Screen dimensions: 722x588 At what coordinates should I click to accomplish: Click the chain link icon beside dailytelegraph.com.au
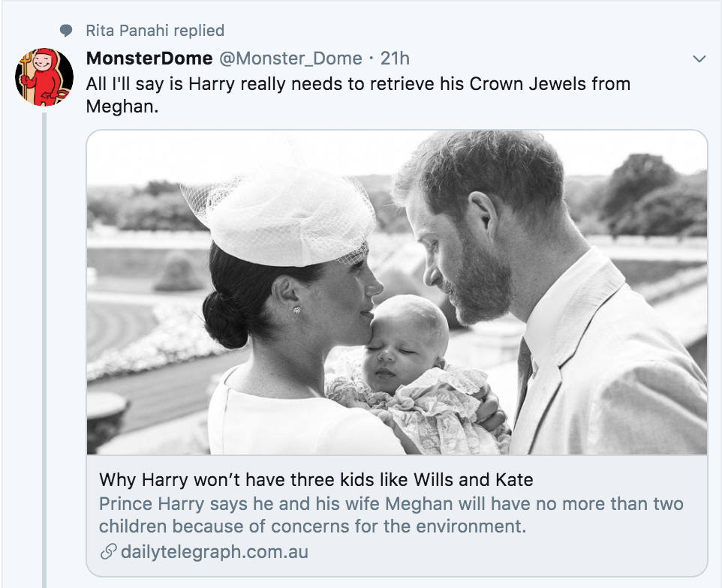click(109, 552)
